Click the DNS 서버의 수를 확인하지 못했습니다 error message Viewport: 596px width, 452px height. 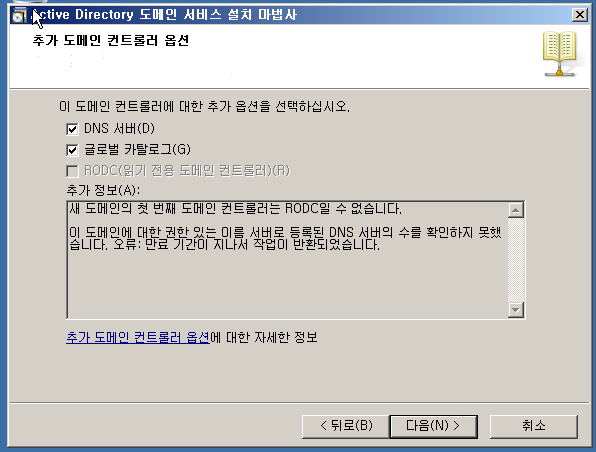(x=285, y=238)
